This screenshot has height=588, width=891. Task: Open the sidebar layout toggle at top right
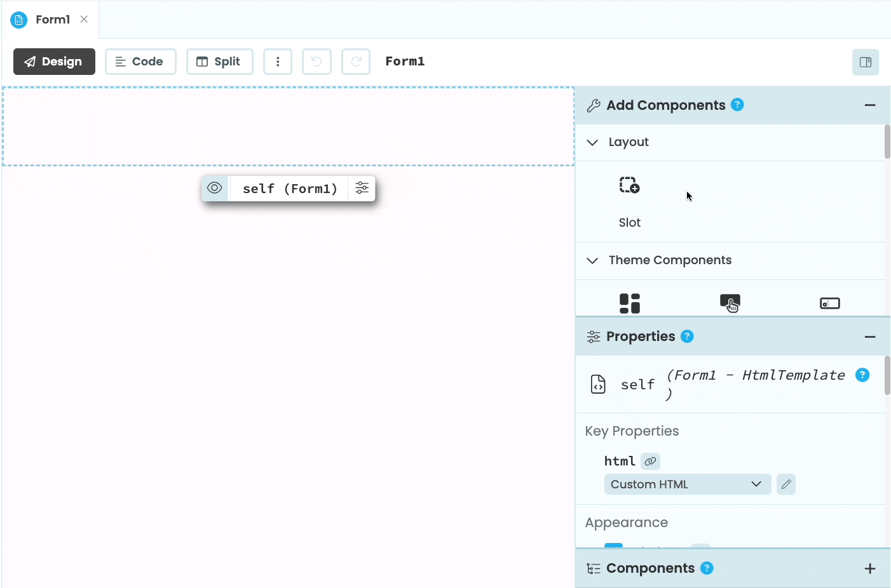pos(866,62)
